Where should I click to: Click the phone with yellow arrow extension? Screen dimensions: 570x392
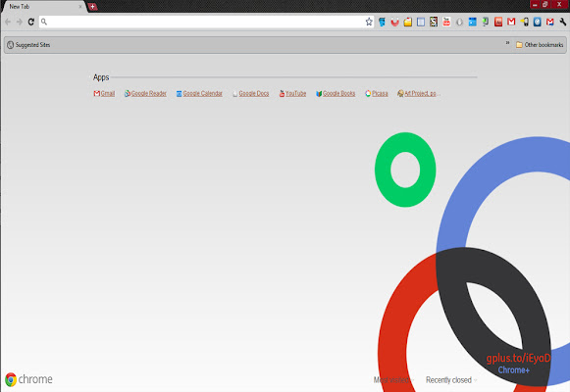(524, 23)
